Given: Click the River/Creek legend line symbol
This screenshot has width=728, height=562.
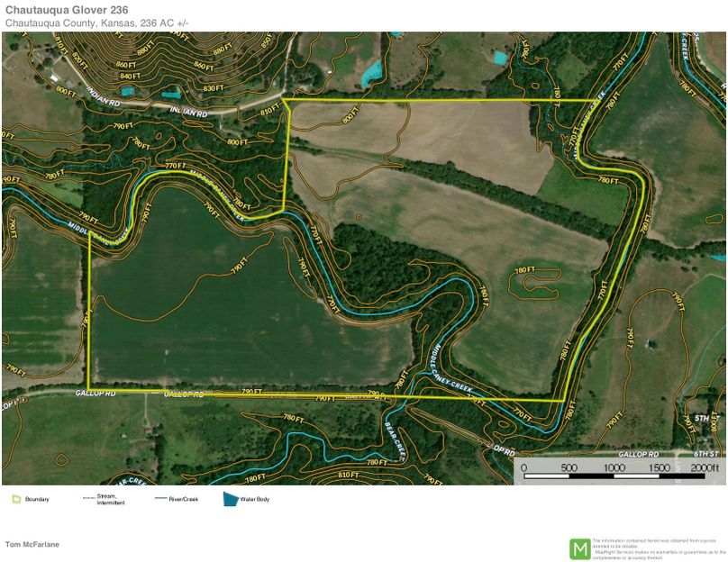Looking at the screenshot, I should [162, 498].
